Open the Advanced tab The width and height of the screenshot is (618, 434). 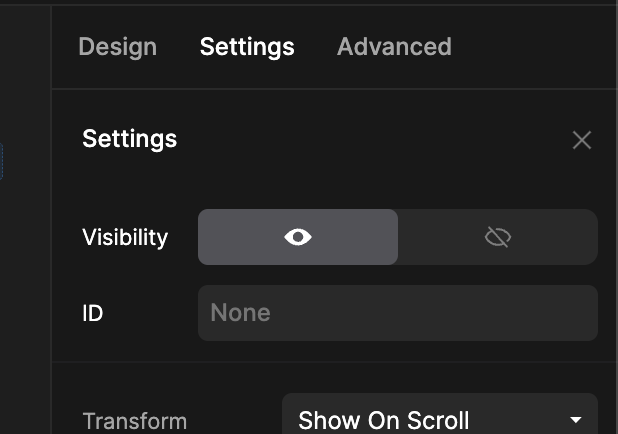pyautogui.click(x=394, y=47)
